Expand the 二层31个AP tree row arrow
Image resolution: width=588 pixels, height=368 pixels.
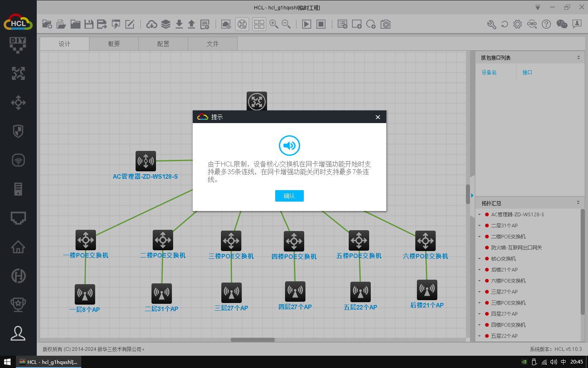coord(479,226)
